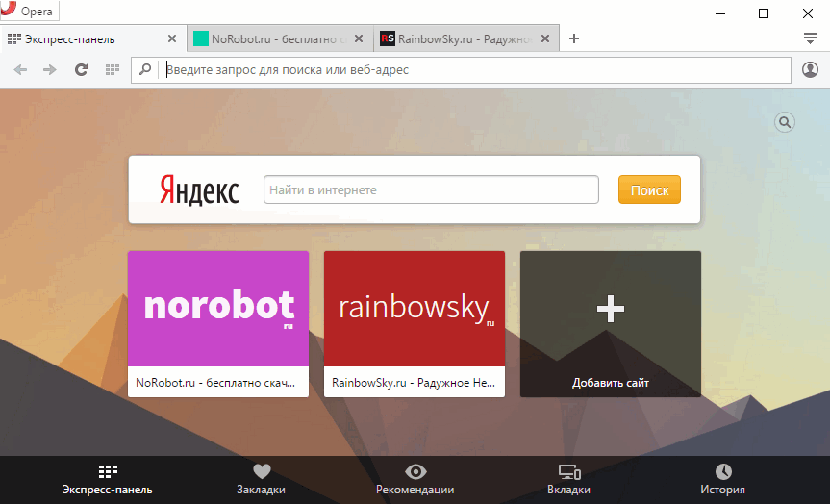Click the round search icon on page
Viewport: 830px width, 504px height.
785,123
